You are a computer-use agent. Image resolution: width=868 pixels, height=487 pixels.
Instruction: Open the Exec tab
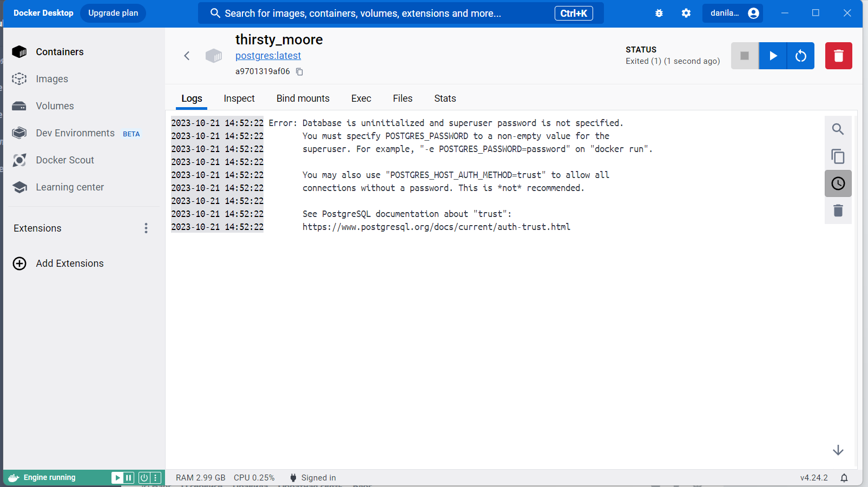click(x=361, y=98)
